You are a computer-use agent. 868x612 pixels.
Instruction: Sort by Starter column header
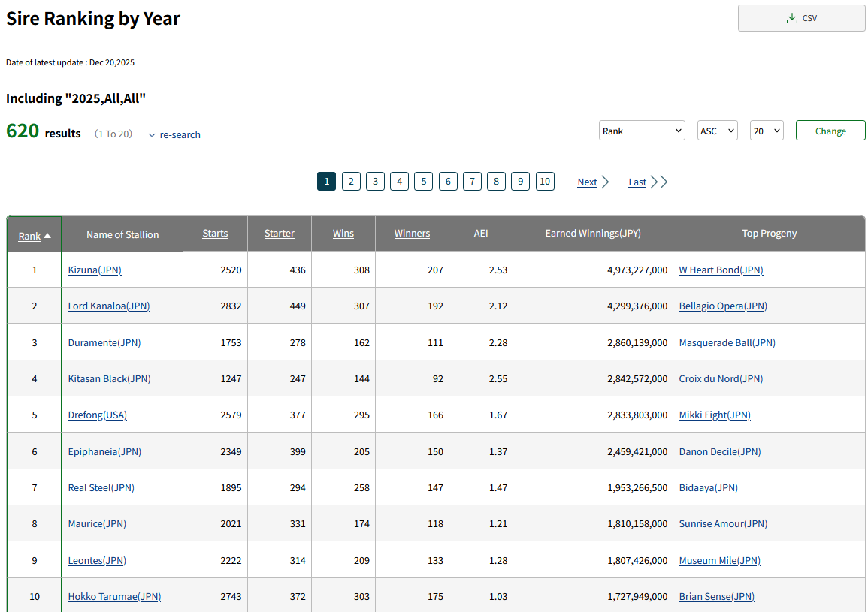click(x=279, y=234)
